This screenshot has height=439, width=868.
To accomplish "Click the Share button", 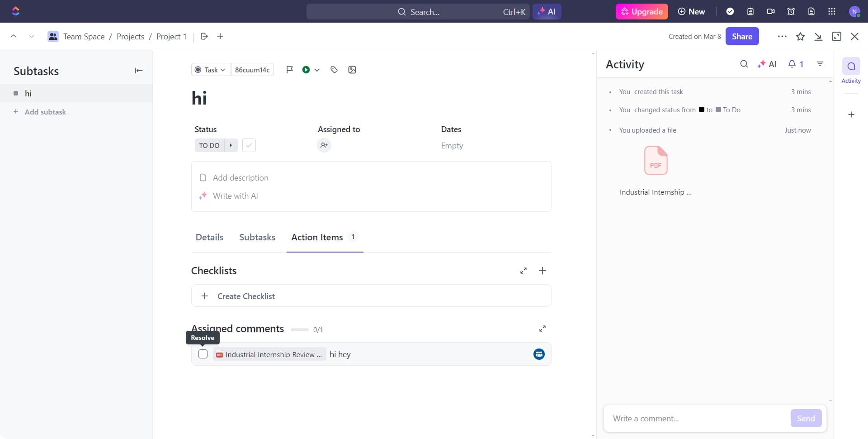I will [742, 36].
